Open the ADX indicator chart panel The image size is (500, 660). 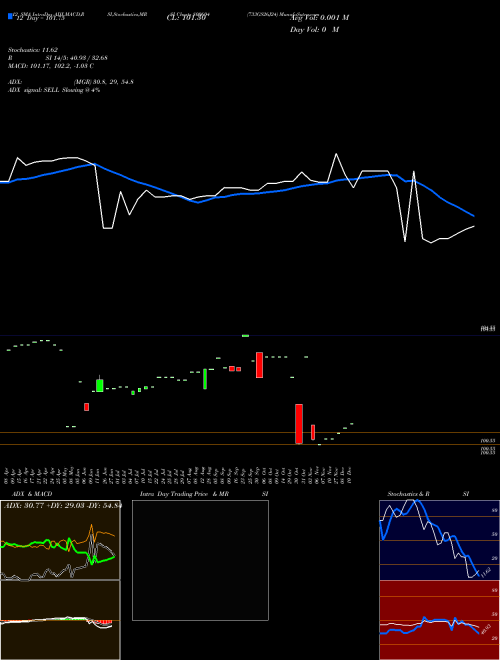(60, 540)
